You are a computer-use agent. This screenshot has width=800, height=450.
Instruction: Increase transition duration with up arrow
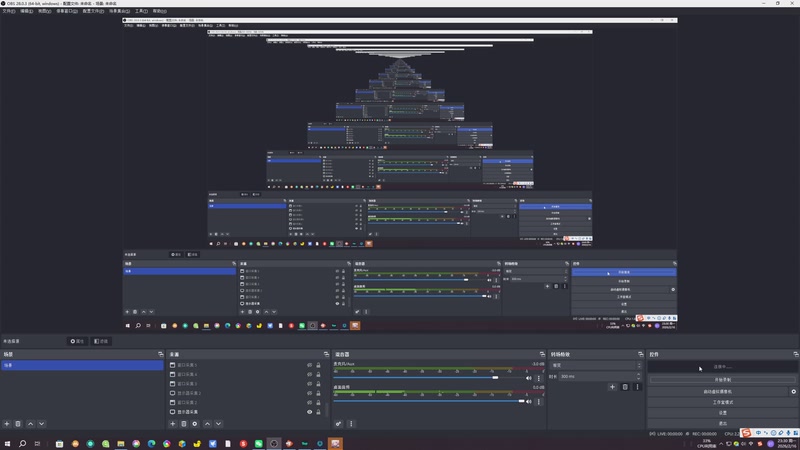638,374
